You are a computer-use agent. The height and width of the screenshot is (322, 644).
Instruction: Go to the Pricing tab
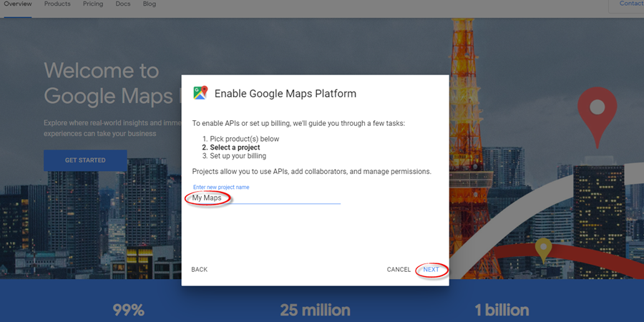click(x=93, y=4)
